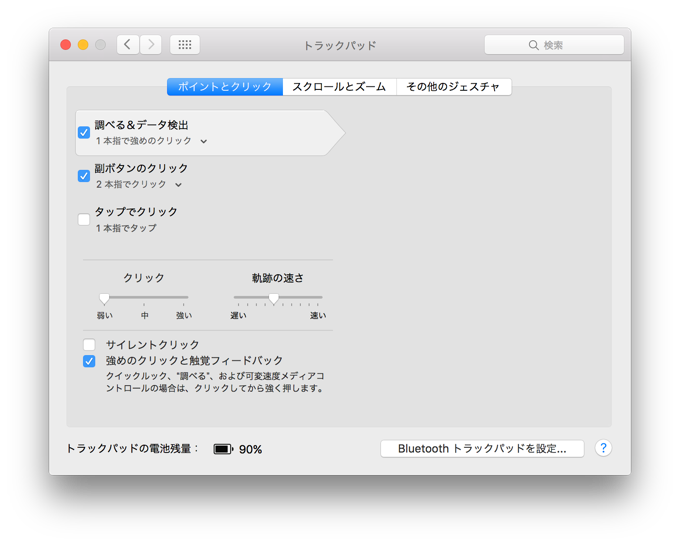Click the 90% battery level text

coord(250,450)
